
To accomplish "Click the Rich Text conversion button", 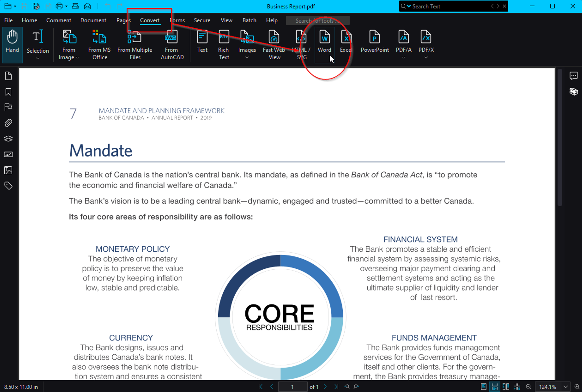I will (x=224, y=44).
